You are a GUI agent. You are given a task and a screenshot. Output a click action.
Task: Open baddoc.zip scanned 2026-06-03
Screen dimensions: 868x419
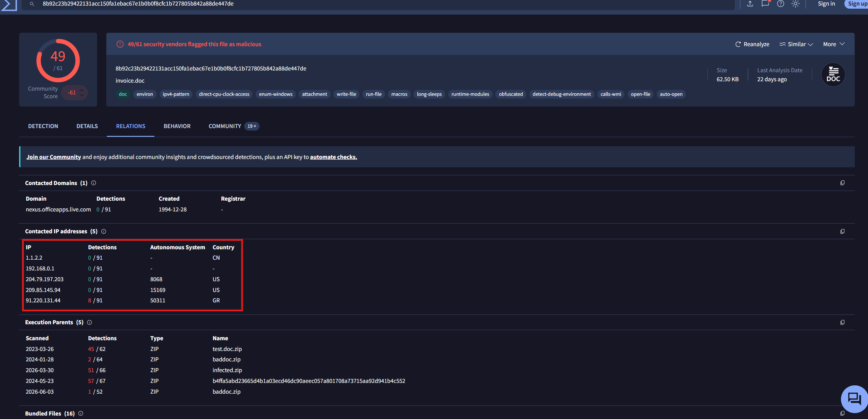pyautogui.click(x=227, y=392)
